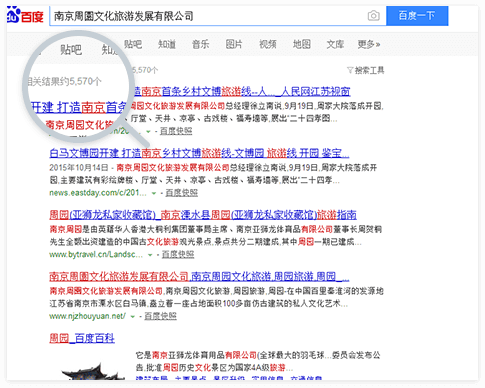Open first result 人民网江苏视窗 link
The image size is (485, 388).
coord(242,91)
